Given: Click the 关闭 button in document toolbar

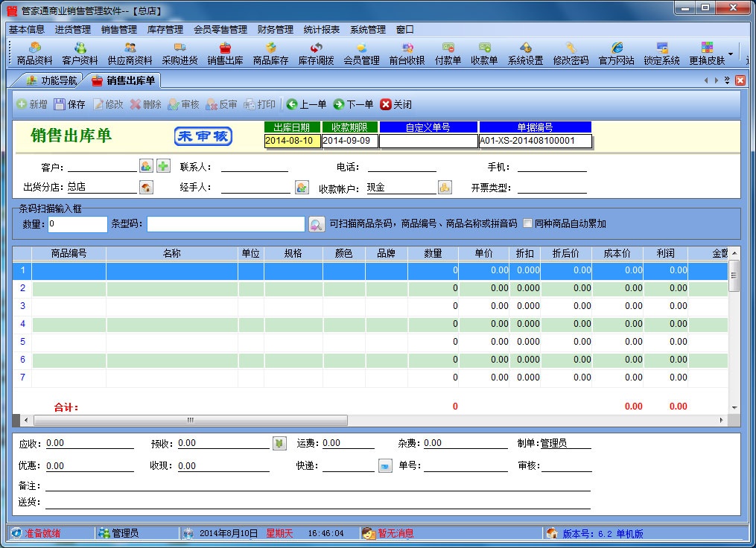Looking at the screenshot, I should coord(396,104).
